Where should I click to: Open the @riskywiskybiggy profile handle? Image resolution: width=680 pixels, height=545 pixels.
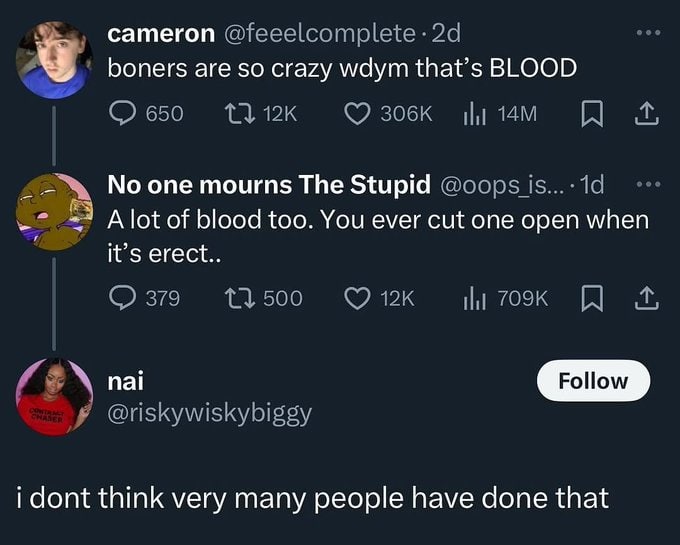point(209,412)
